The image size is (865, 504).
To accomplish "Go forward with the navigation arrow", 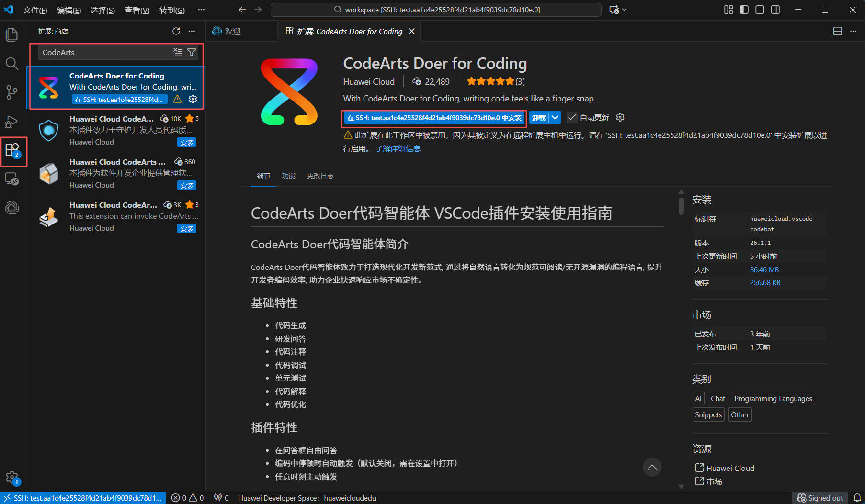I will click(258, 10).
